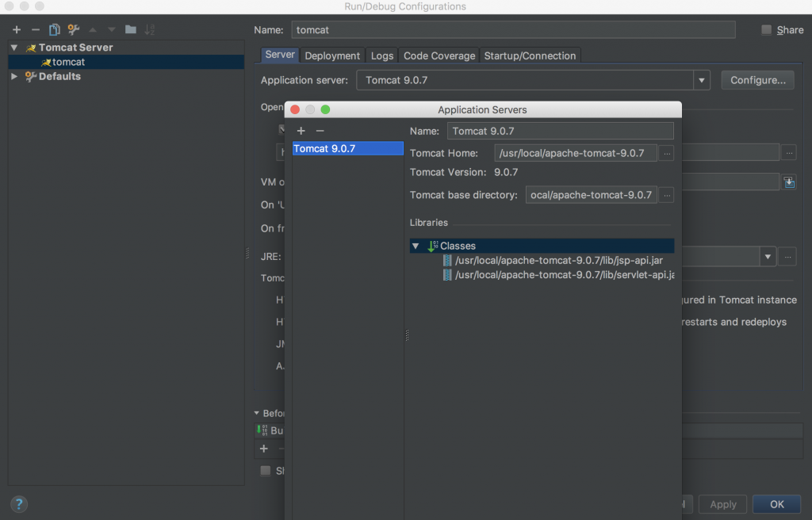Screen dimensions: 812x520
Task: Browse for the Tomcat base directory
Action: [667, 195]
